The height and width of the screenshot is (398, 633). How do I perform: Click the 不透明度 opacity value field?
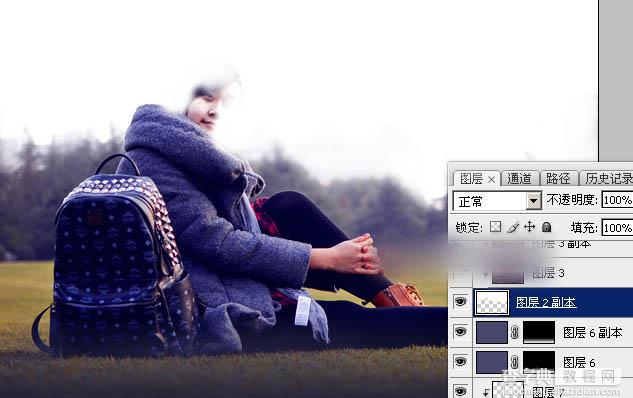pos(617,200)
